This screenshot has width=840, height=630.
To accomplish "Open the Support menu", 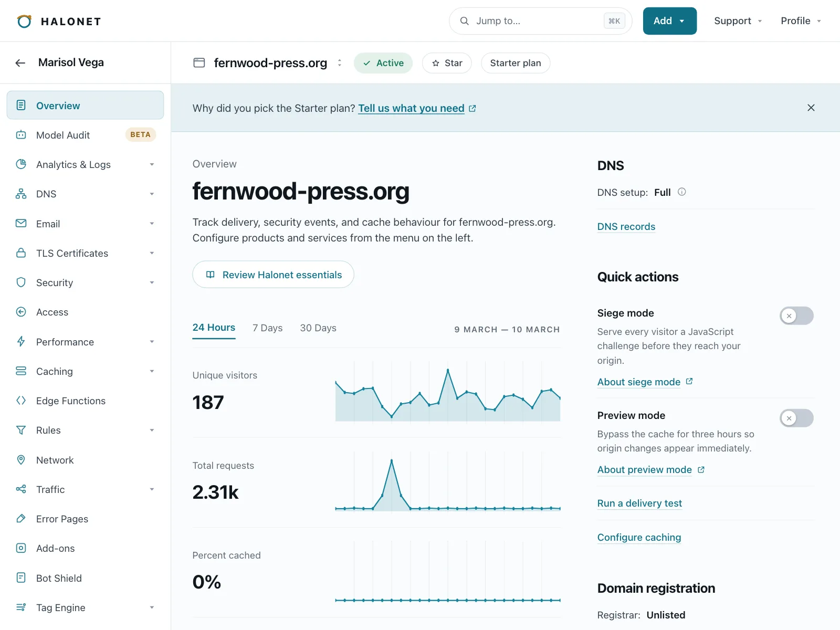I will 738,21.
